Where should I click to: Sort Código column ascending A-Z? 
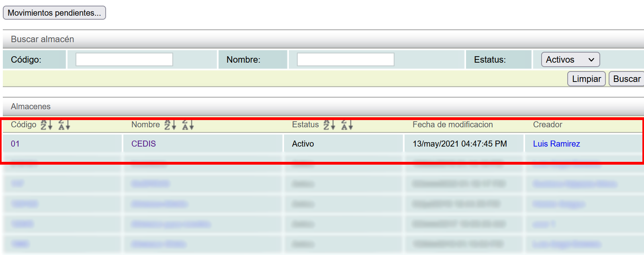47,125
